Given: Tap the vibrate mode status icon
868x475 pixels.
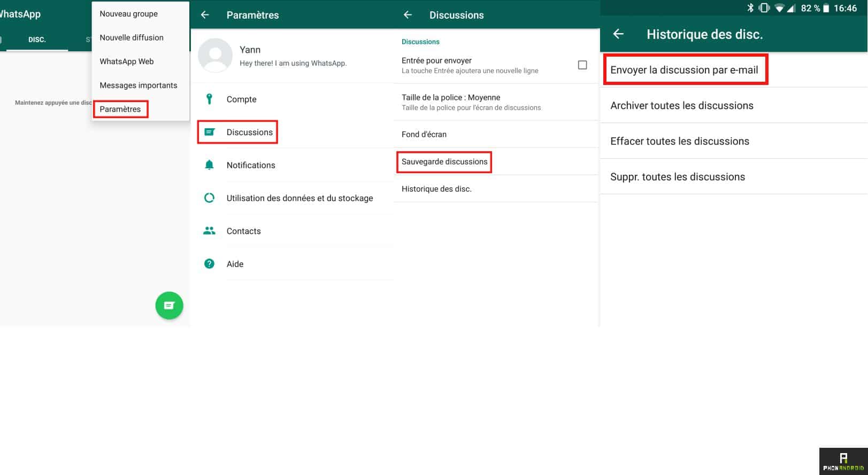Looking at the screenshot, I should pos(764,8).
